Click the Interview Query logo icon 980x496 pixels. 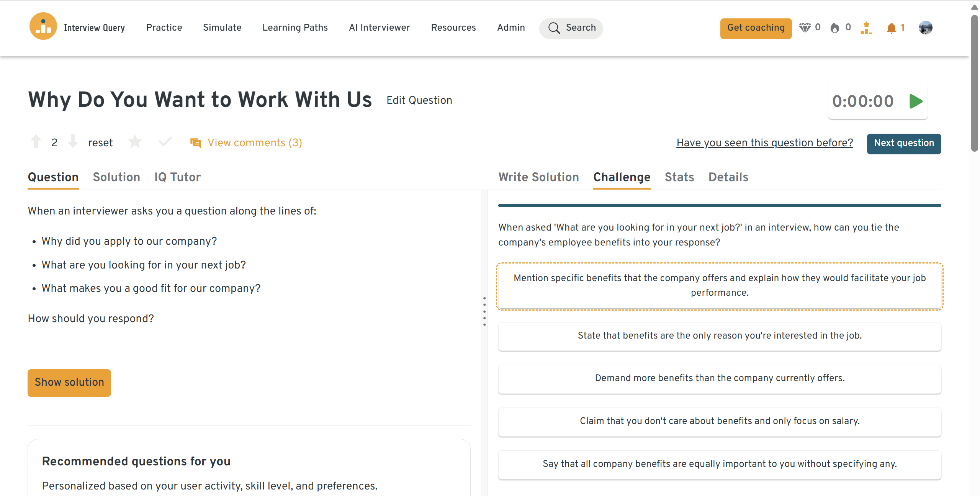coord(43,27)
